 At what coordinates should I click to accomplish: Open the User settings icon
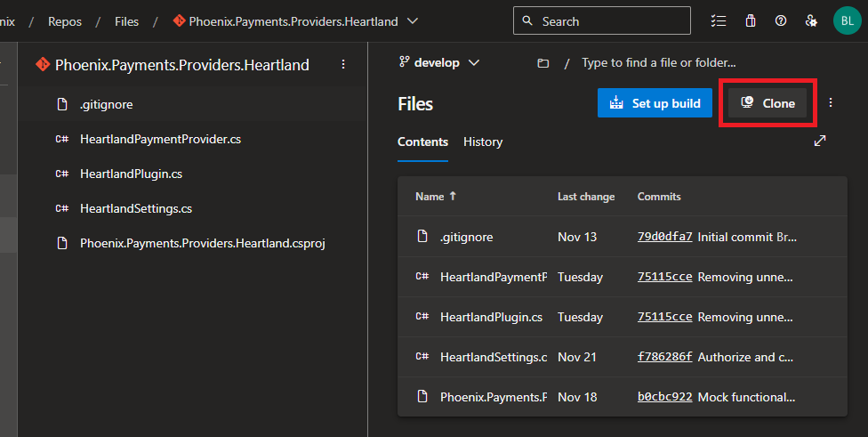tap(812, 21)
